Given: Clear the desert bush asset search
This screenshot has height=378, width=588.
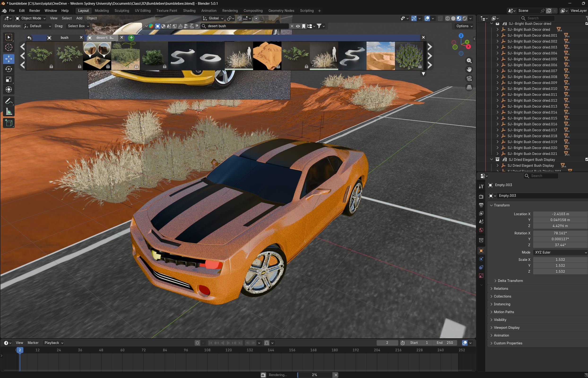Looking at the screenshot, I should tap(292, 26).
